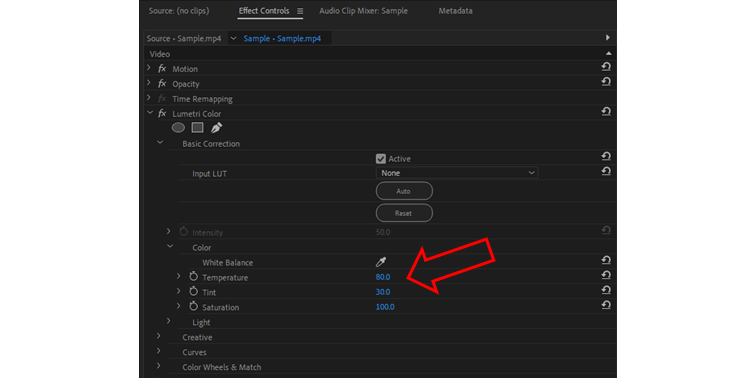Reset the Motion effect

coord(606,67)
